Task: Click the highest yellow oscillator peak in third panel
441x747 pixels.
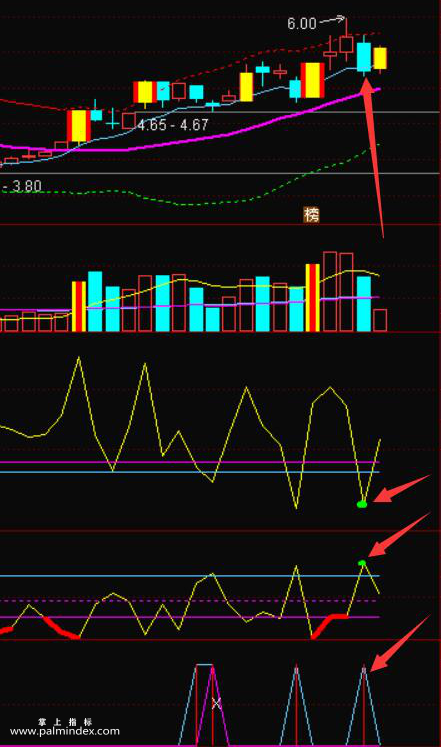Action: pos(79,357)
